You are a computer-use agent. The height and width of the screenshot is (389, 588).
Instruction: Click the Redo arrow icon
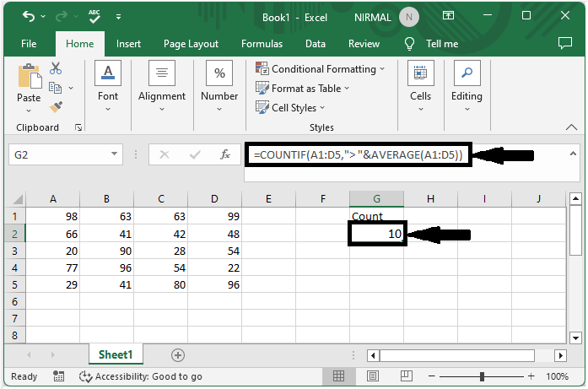point(62,16)
